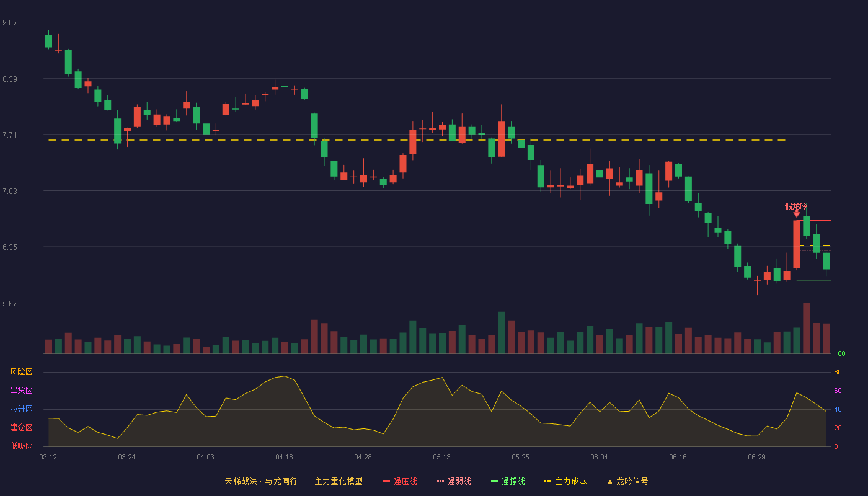Click the yellow dashed 主力成本 line on chart
Screen dimensions: 868x496
tap(417, 140)
